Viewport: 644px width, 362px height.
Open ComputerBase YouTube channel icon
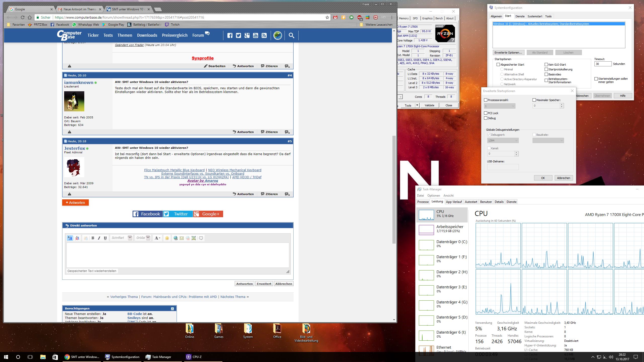tap(255, 35)
